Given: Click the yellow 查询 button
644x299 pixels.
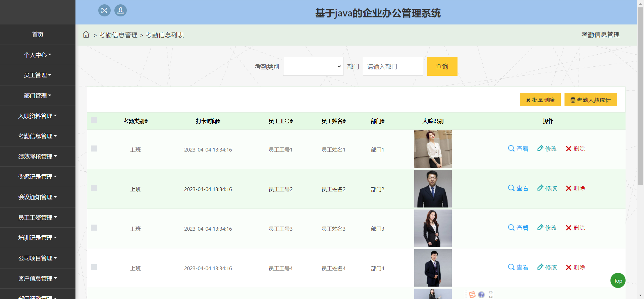Looking at the screenshot, I should 442,66.
